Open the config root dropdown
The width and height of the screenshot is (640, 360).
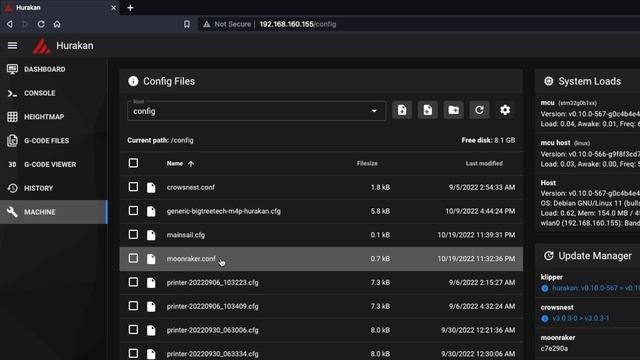pos(256,111)
